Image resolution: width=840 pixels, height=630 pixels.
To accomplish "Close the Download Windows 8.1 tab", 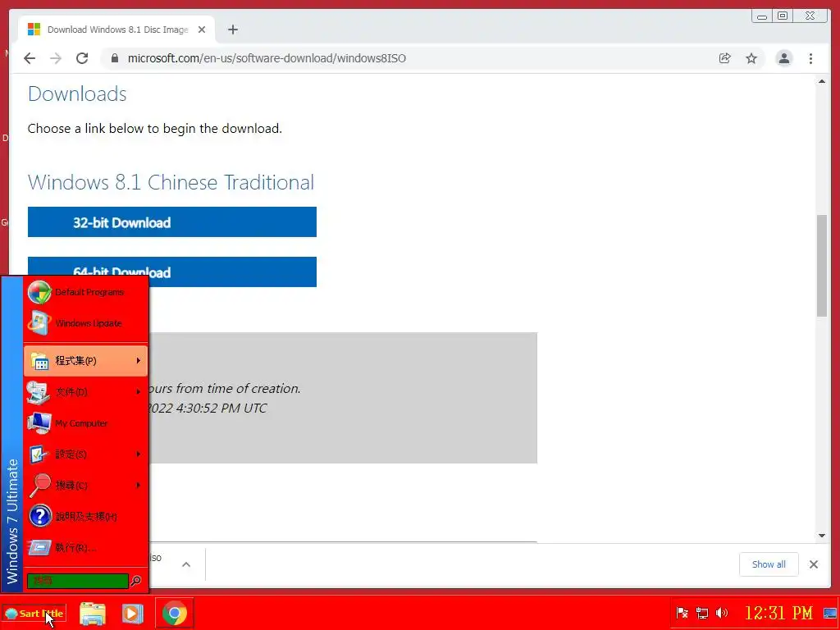I will point(202,30).
